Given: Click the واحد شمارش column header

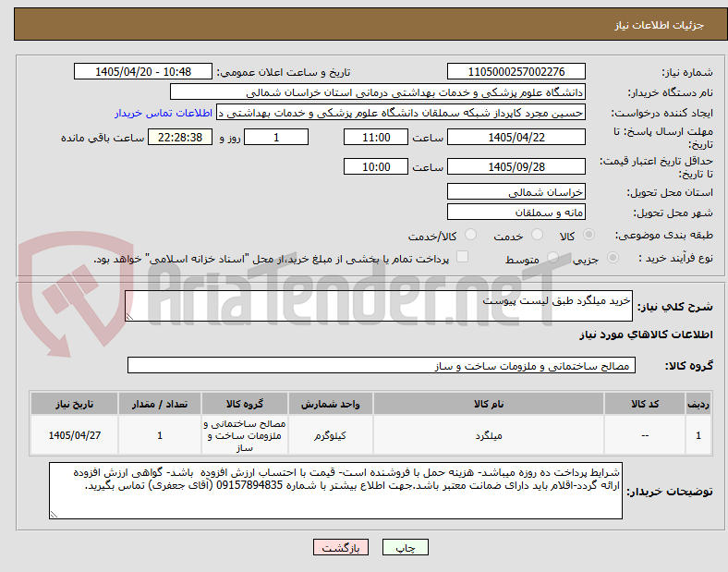Looking at the screenshot, I should [x=330, y=404].
